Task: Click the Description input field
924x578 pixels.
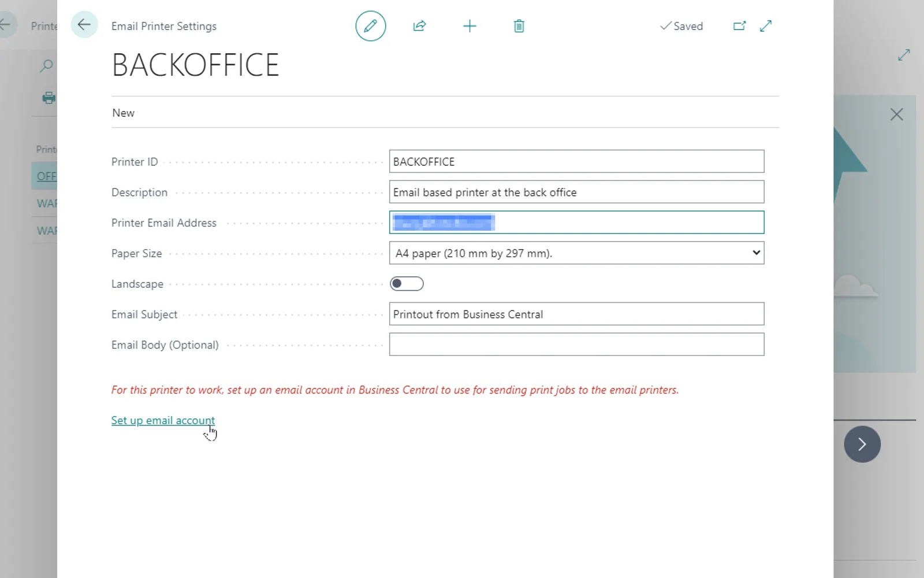Action: [576, 192]
